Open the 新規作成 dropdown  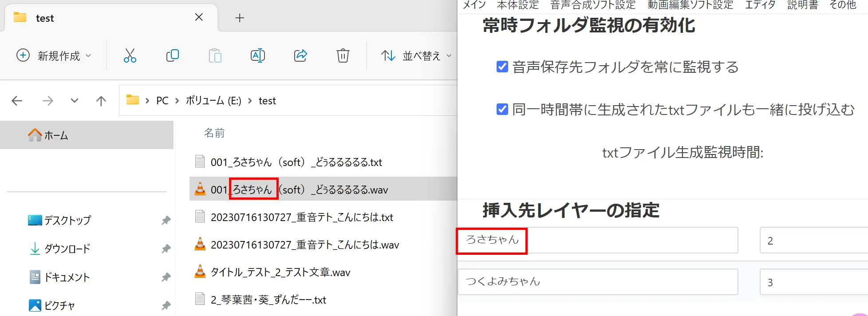point(54,55)
